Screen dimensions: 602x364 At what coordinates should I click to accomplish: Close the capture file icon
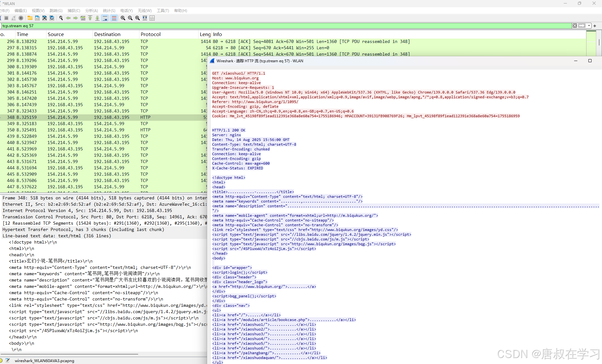45,18
